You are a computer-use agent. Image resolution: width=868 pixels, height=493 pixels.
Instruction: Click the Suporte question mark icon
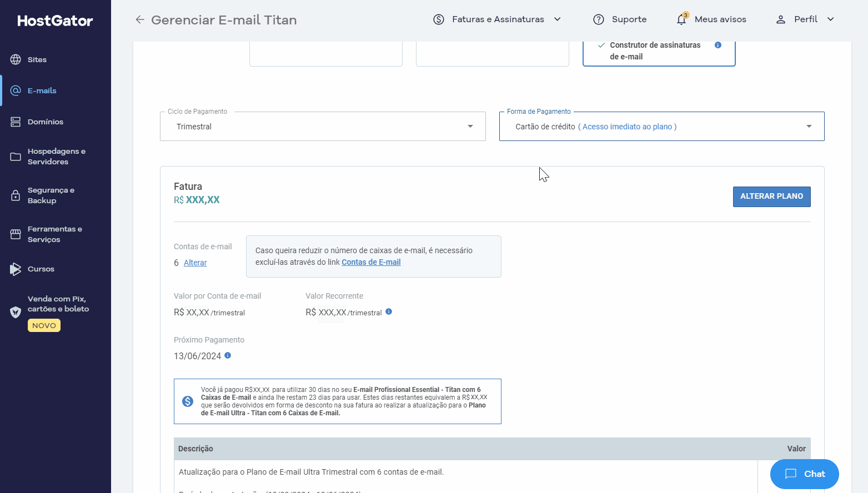(x=599, y=19)
